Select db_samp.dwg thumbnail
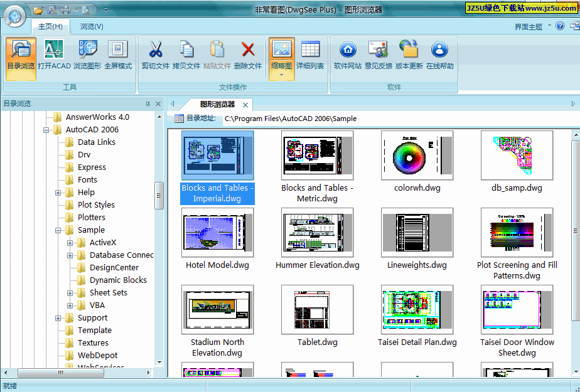Screen dimensions: 580x392 pyautogui.click(x=517, y=155)
